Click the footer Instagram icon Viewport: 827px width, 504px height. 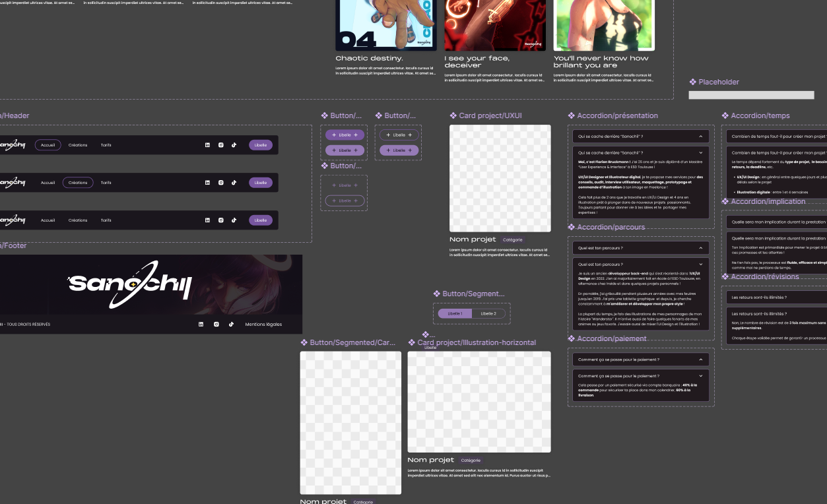coord(216,324)
